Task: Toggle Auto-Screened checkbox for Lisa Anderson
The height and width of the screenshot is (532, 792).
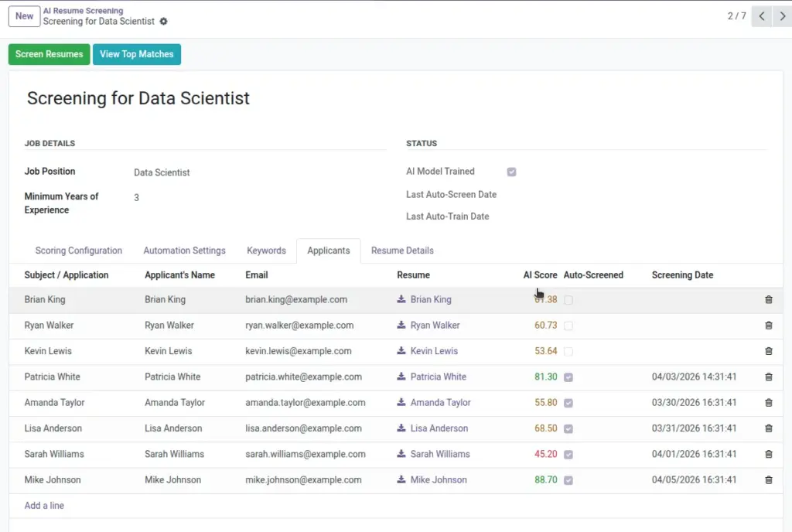Action: click(568, 428)
